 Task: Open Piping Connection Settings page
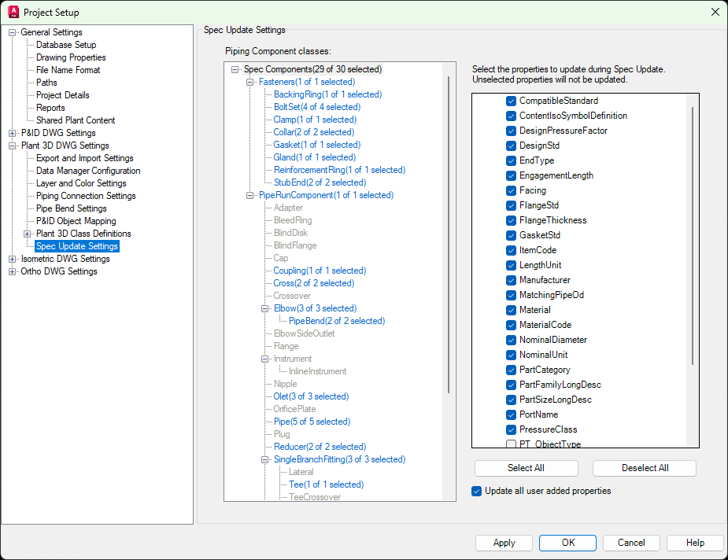[x=86, y=196]
